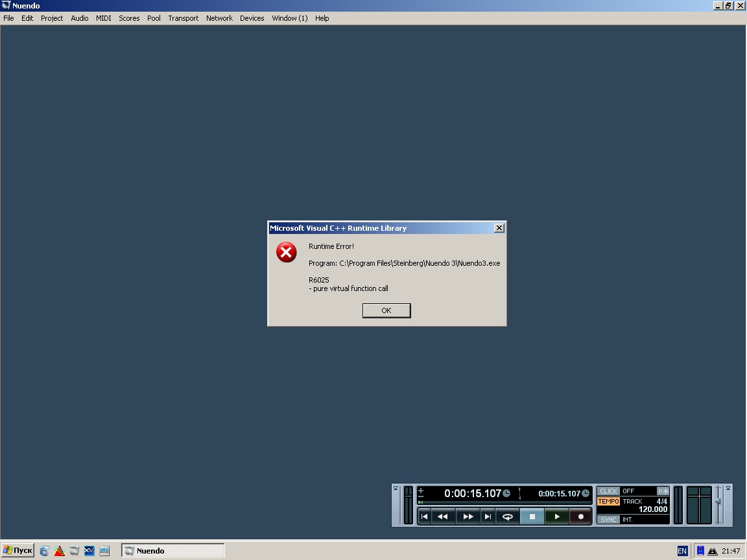Image resolution: width=747 pixels, height=560 pixels.
Task: Minimize the Nuendo window
Action: [717, 5]
